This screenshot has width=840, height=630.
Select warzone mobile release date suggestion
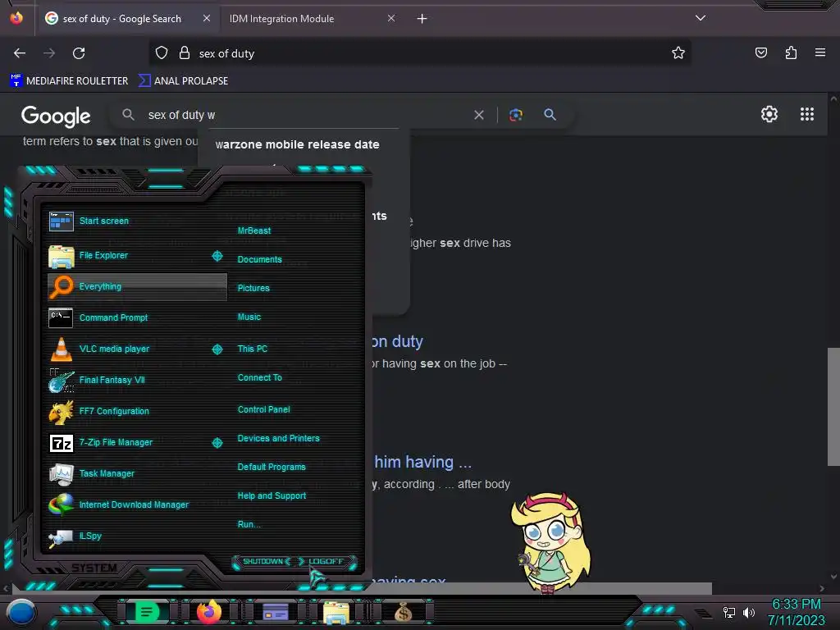point(297,144)
